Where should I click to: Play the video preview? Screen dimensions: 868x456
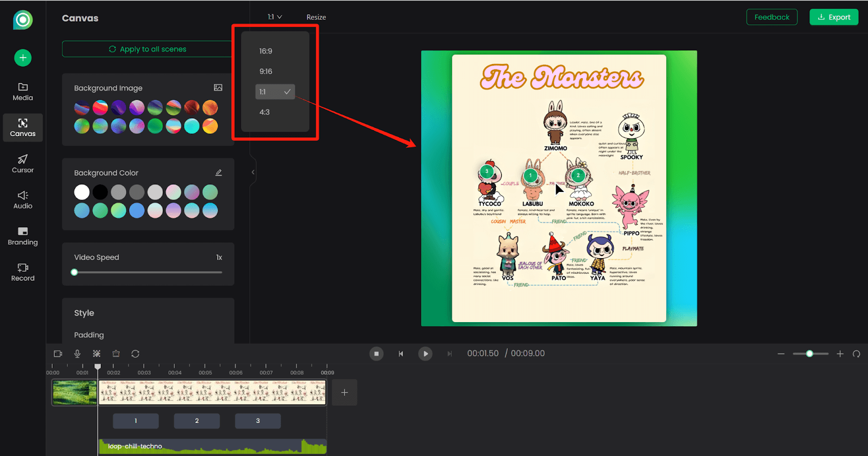[x=425, y=354]
